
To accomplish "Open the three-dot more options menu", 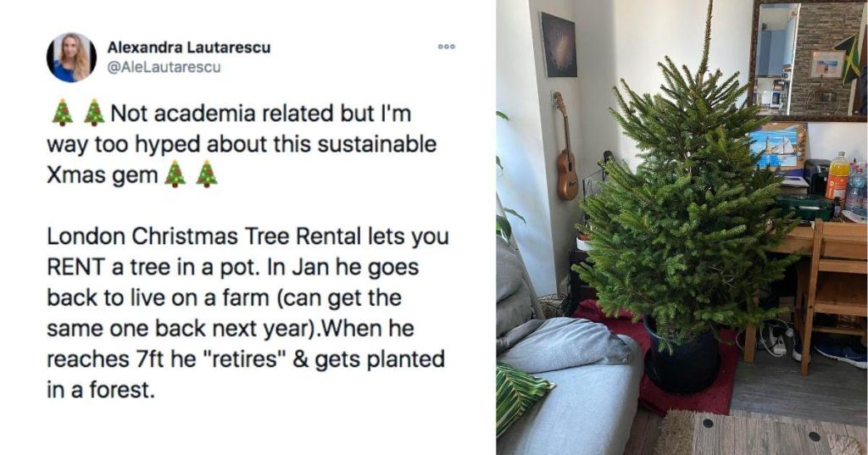I will (446, 47).
